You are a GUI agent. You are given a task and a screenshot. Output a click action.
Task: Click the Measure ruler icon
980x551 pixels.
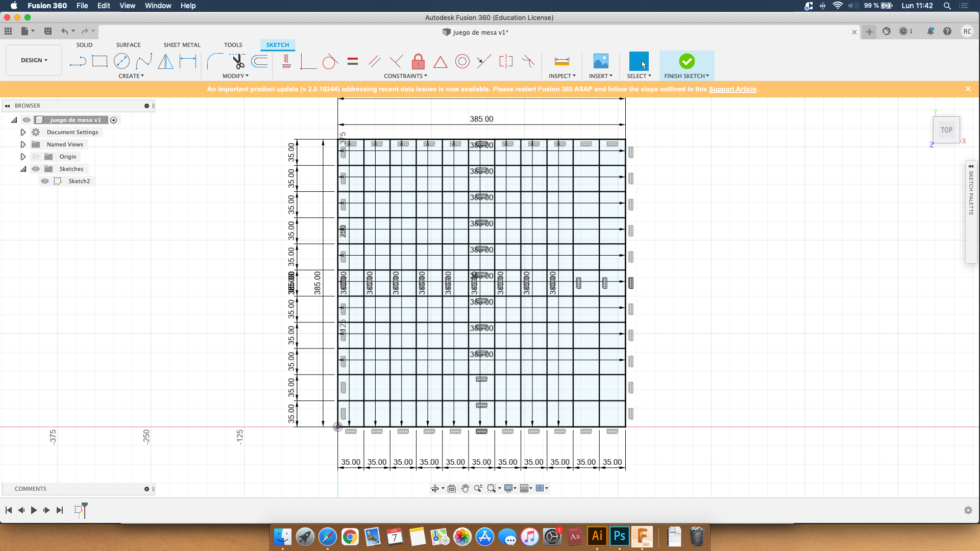561,62
